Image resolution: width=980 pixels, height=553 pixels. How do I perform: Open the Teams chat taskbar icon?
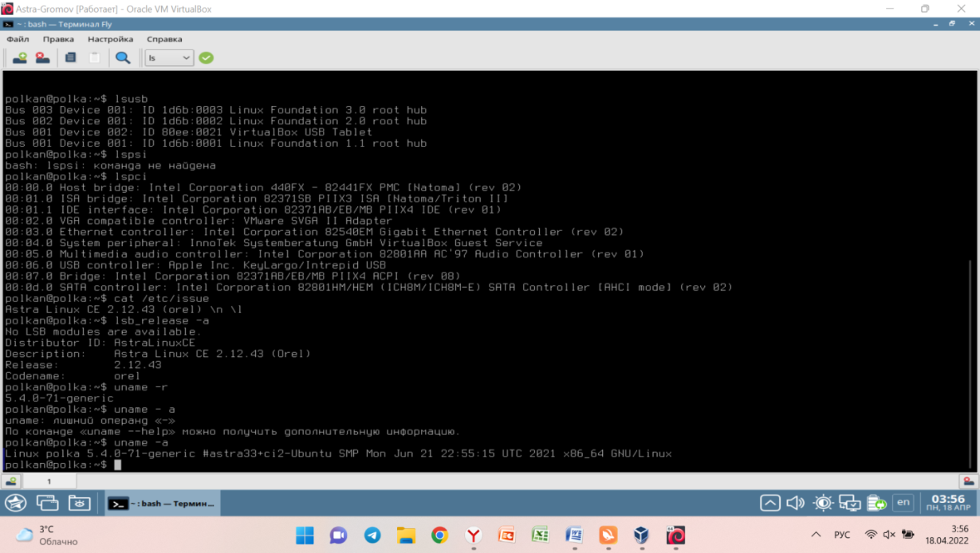[338, 535]
